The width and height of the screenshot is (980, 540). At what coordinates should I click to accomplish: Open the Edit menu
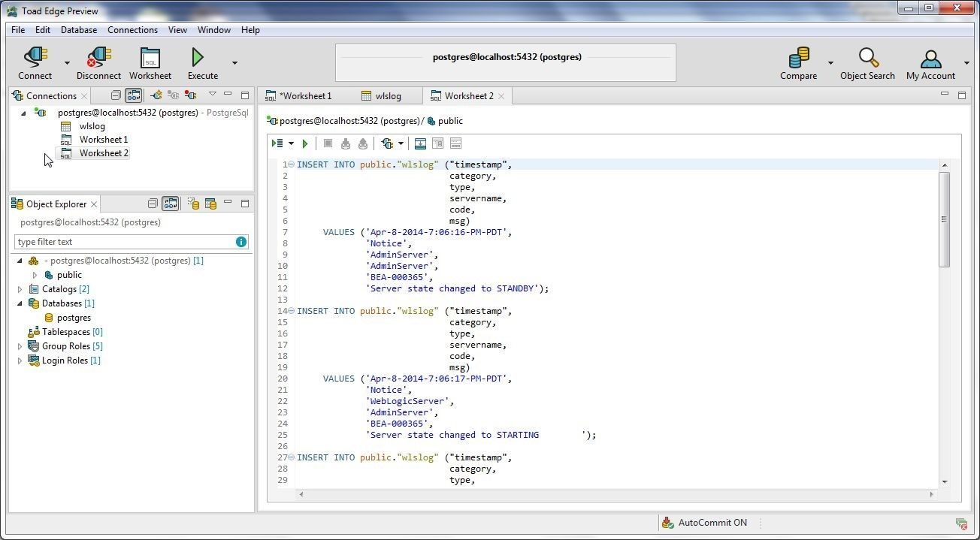tap(43, 30)
